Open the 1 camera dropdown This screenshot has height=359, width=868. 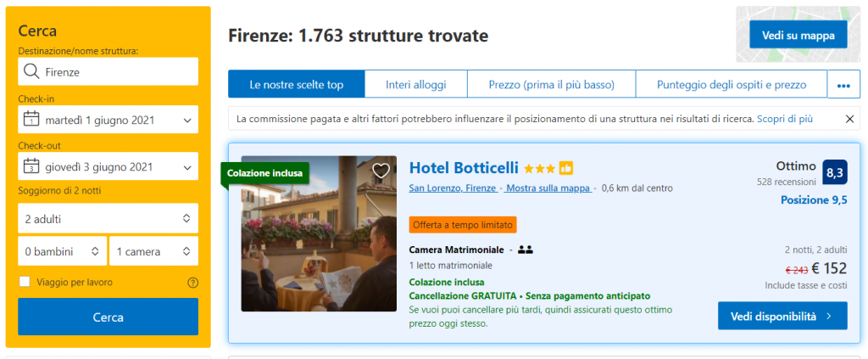[153, 251]
